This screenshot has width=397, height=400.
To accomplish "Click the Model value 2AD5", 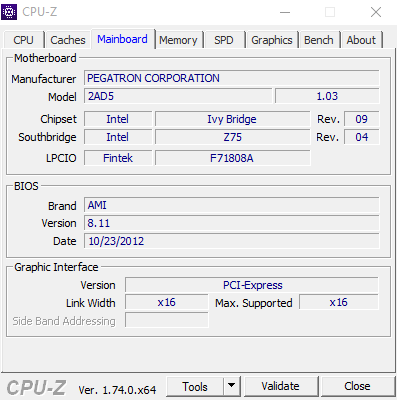I will [178, 96].
